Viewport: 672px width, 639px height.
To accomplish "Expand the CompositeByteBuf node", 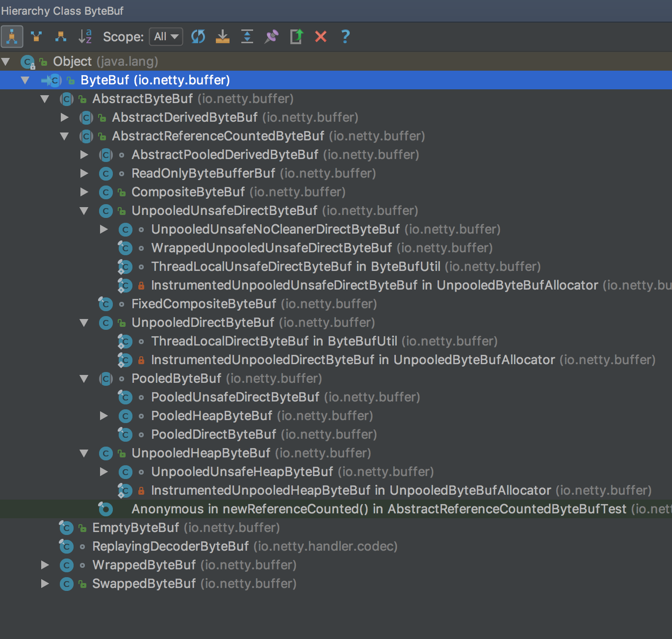I will coord(84,192).
